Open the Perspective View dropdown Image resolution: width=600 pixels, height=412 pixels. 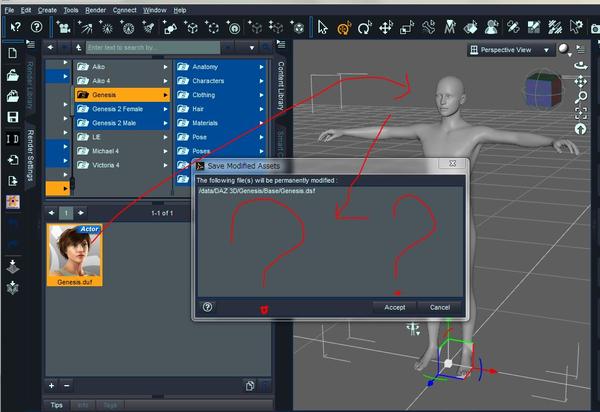point(510,50)
